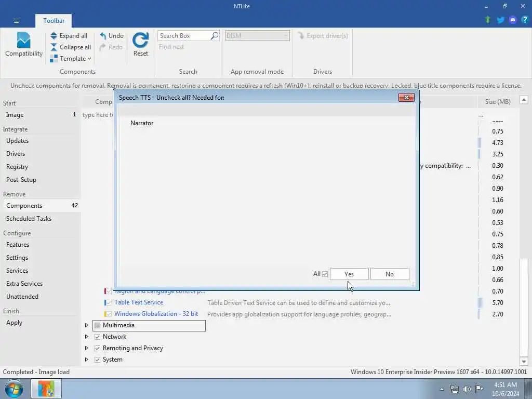532x399 pixels.
Task: Open the Template dropdown
Action: [71, 59]
